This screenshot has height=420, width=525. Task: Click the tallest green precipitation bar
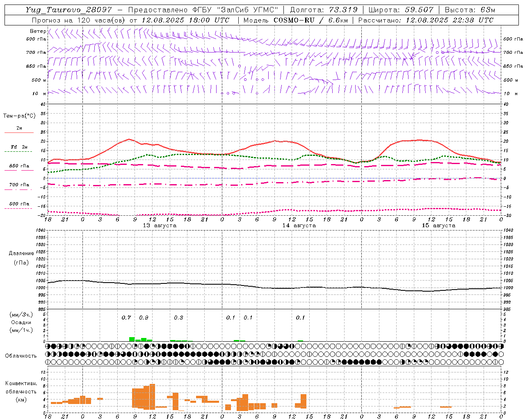point(132,339)
